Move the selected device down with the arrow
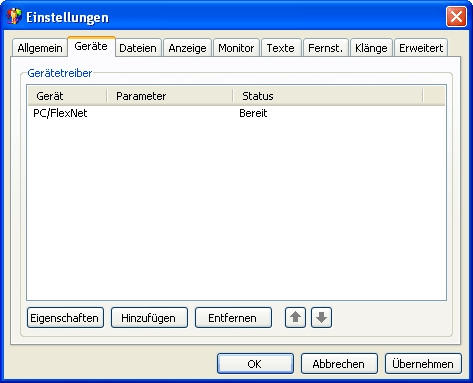 click(321, 317)
